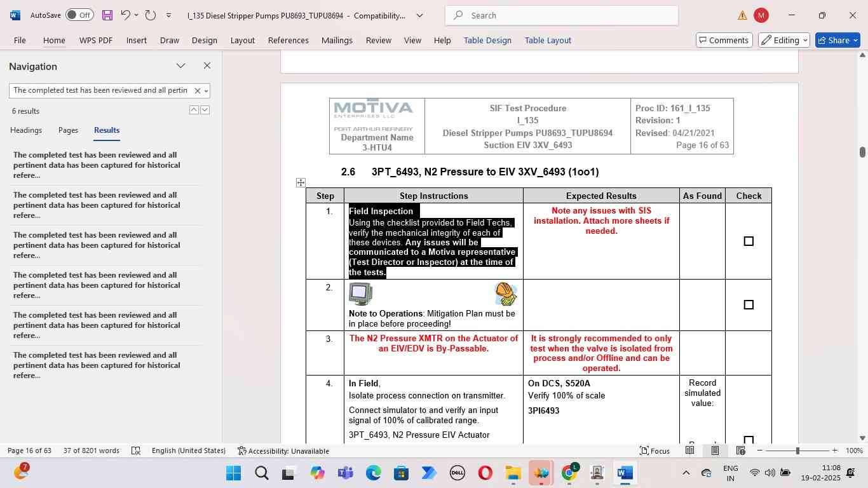This screenshot has width=868, height=488.
Task: Click the zoom in plus button
Action: tap(834, 451)
